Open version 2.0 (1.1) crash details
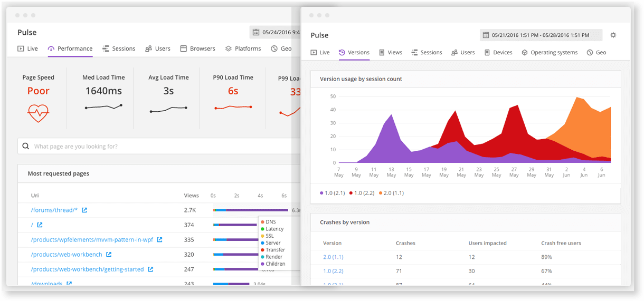The height and width of the screenshot is (301, 644). pos(333,257)
